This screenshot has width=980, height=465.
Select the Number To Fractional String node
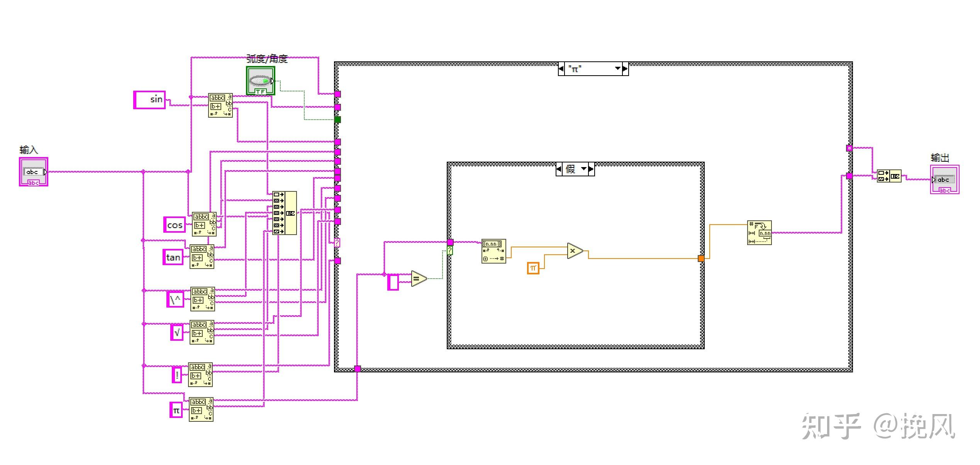point(759,232)
